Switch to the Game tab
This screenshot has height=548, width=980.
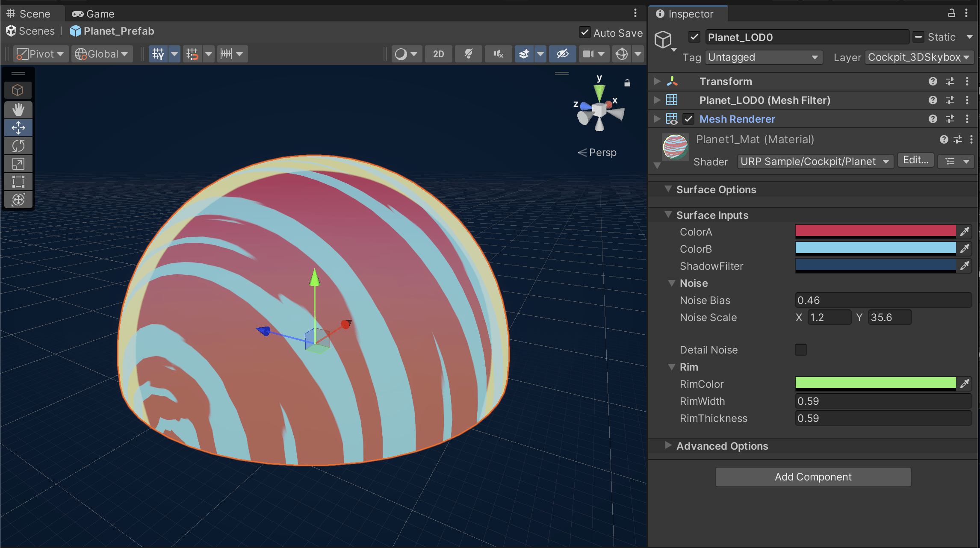tap(93, 14)
